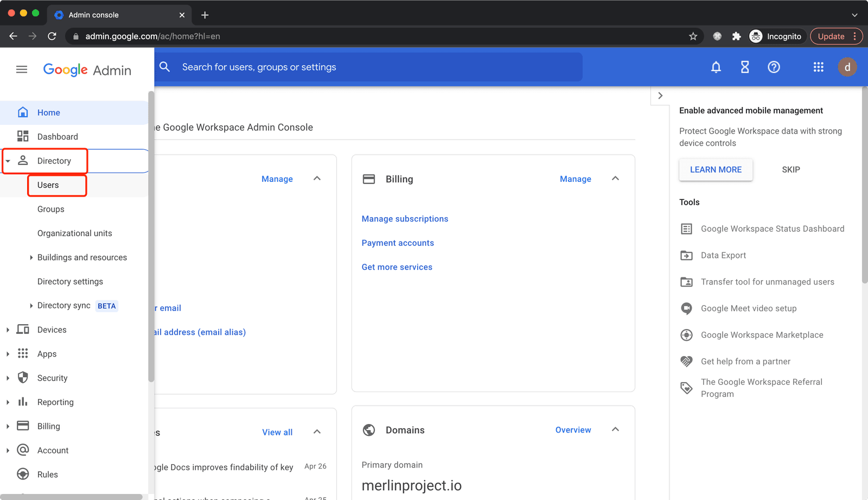Click the Workspace Marketplace icon

point(686,335)
